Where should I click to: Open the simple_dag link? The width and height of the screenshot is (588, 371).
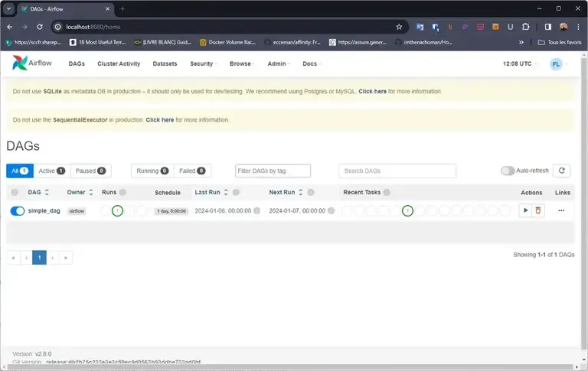pos(44,210)
